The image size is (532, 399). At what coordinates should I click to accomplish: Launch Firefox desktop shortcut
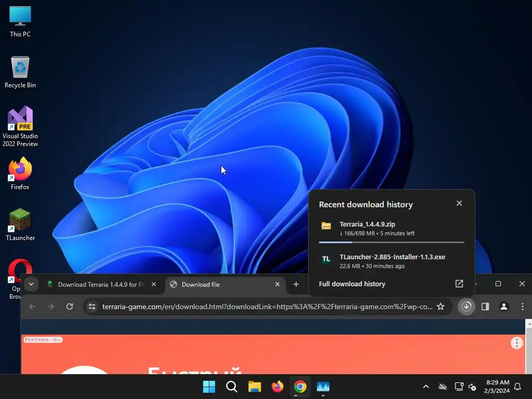(20, 174)
